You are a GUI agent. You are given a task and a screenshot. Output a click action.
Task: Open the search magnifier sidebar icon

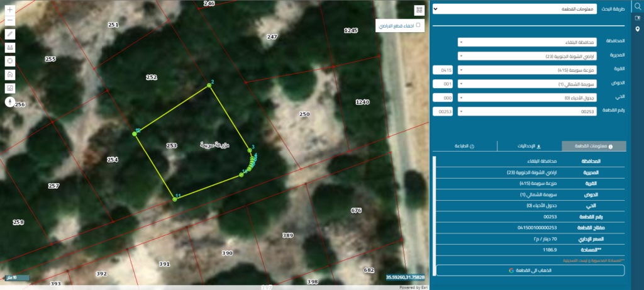(x=638, y=6)
